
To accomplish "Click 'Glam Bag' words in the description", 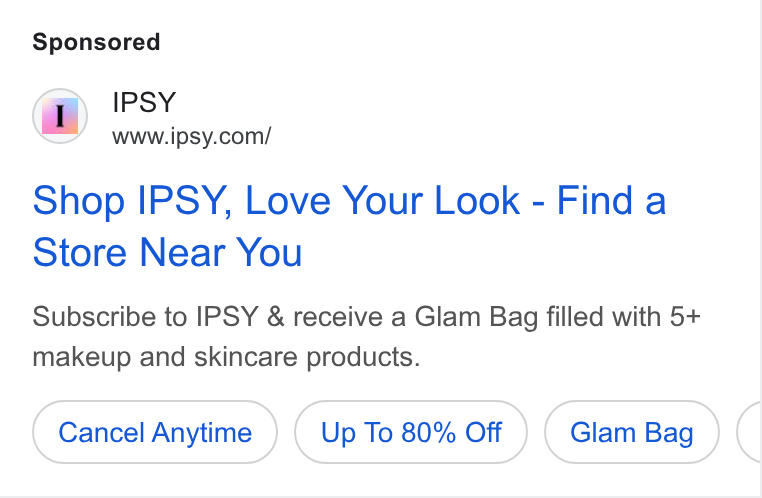I will [476, 318].
